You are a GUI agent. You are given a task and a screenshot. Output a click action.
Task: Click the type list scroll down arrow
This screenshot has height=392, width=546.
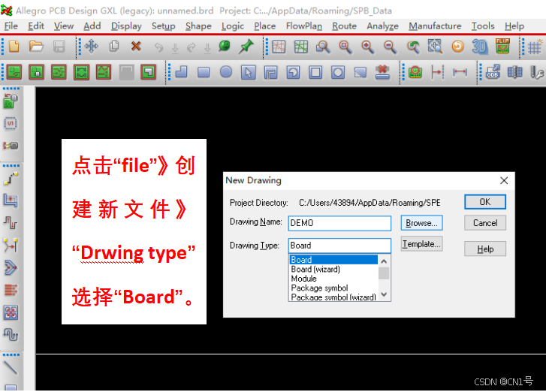384,294
